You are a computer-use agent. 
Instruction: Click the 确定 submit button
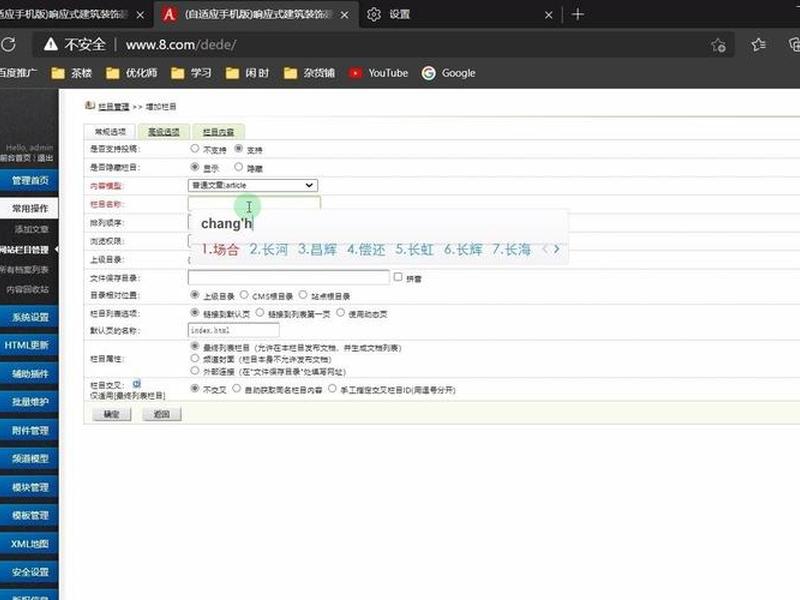tap(112, 414)
